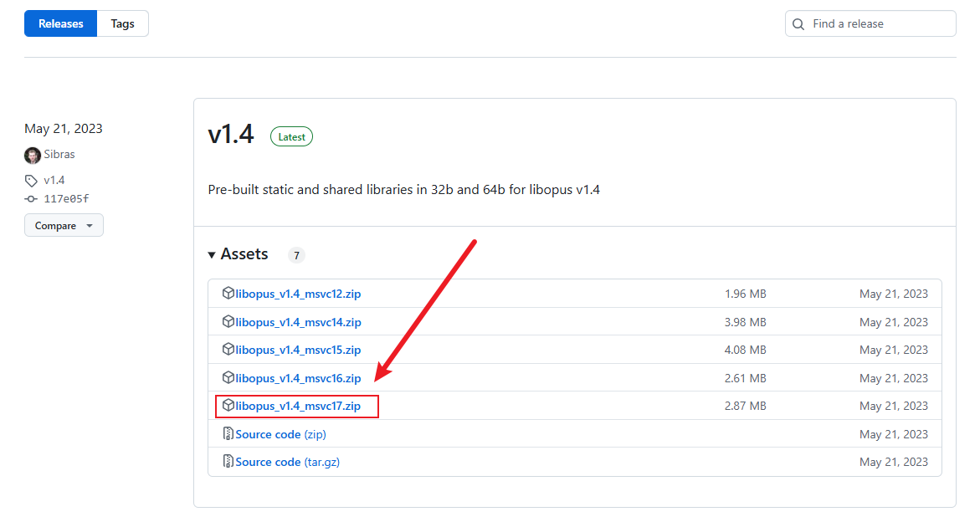
Task: Click the source code file icon next to Source code (tar.gz)
Action: click(x=228, y=461)
